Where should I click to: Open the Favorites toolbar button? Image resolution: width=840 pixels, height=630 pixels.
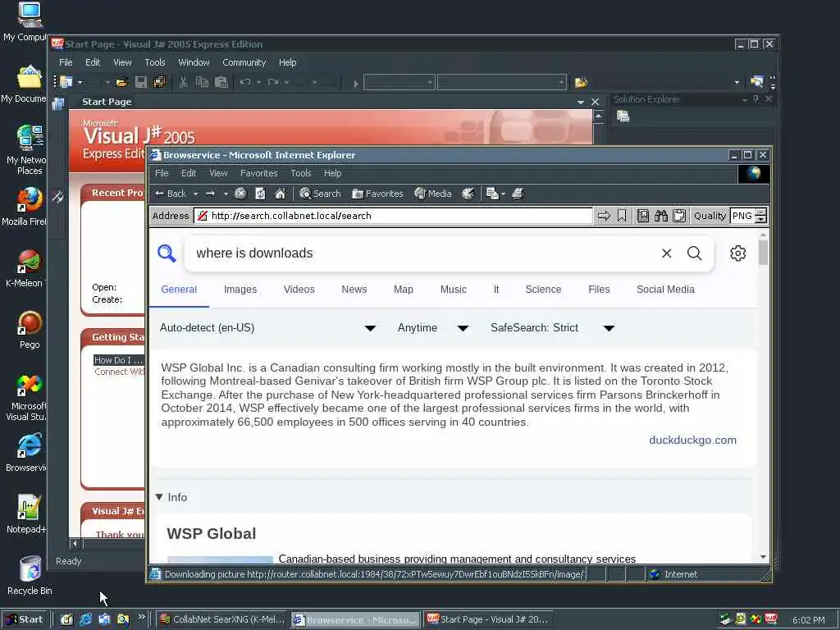pos(377,194)
